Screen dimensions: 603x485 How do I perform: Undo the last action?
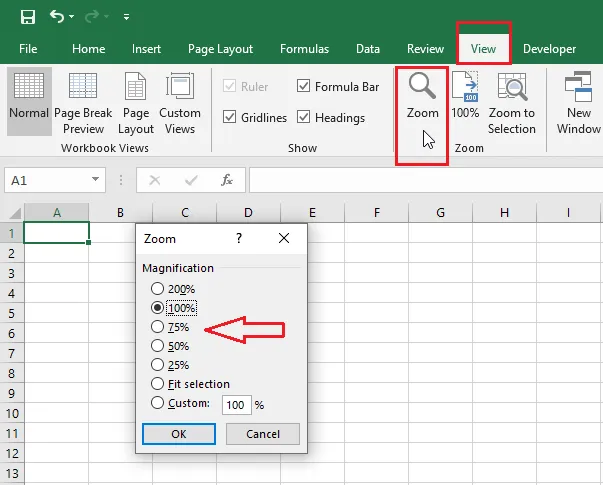coord(57,17)
